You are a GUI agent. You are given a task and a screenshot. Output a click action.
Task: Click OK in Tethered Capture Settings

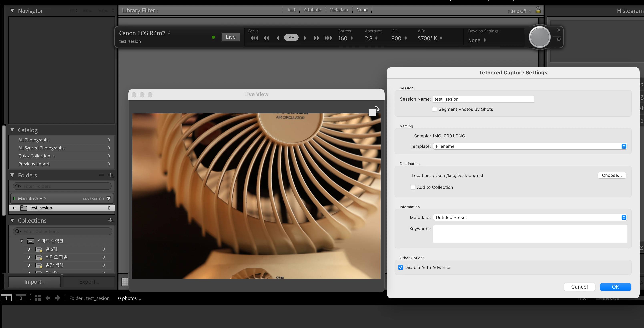(615, 287)
